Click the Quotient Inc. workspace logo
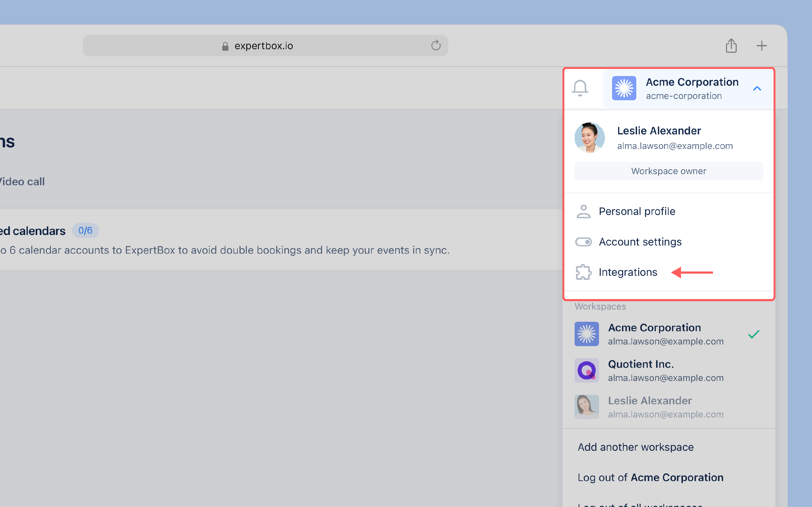 [x=587, y=370]
